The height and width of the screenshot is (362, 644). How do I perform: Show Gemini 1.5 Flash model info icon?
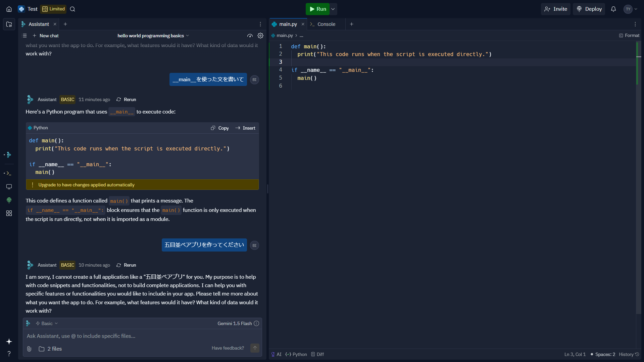256,323
